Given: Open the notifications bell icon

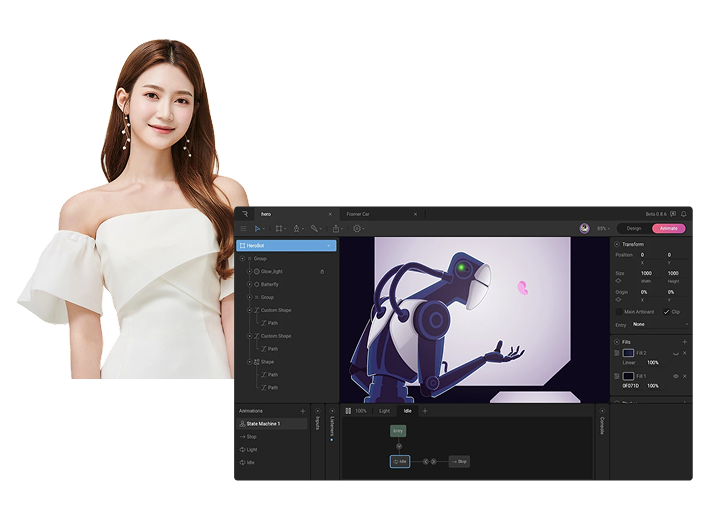Looking at the screenshot, I should coord(684,214).
